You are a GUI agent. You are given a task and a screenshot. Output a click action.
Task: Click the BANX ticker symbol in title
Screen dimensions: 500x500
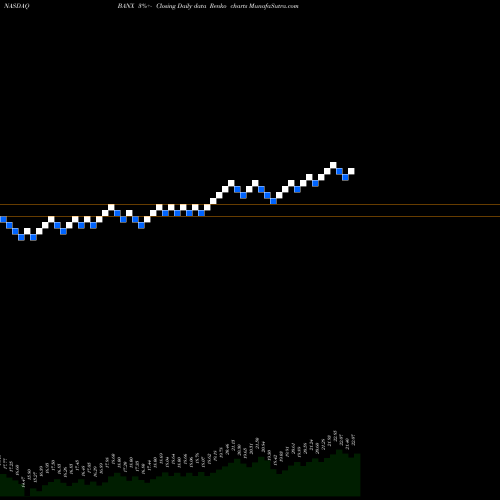click(x=126, y=6)
